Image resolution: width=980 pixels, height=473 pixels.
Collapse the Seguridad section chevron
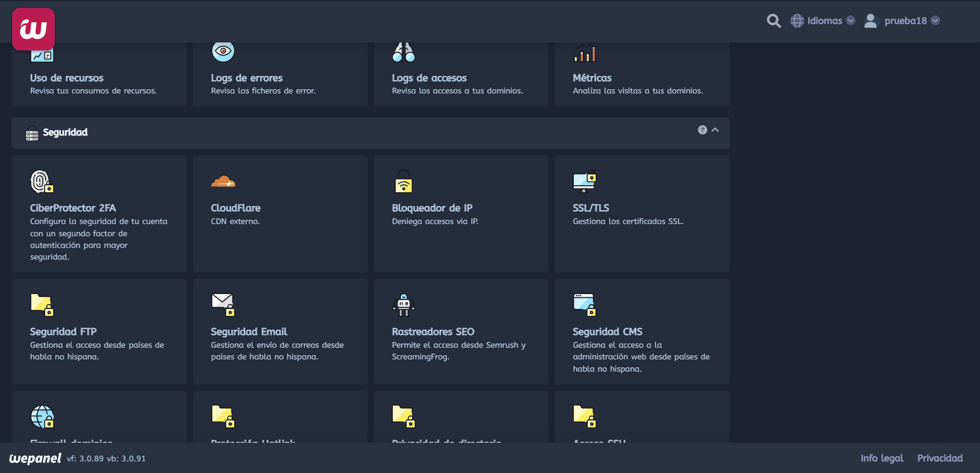[715, 130]
